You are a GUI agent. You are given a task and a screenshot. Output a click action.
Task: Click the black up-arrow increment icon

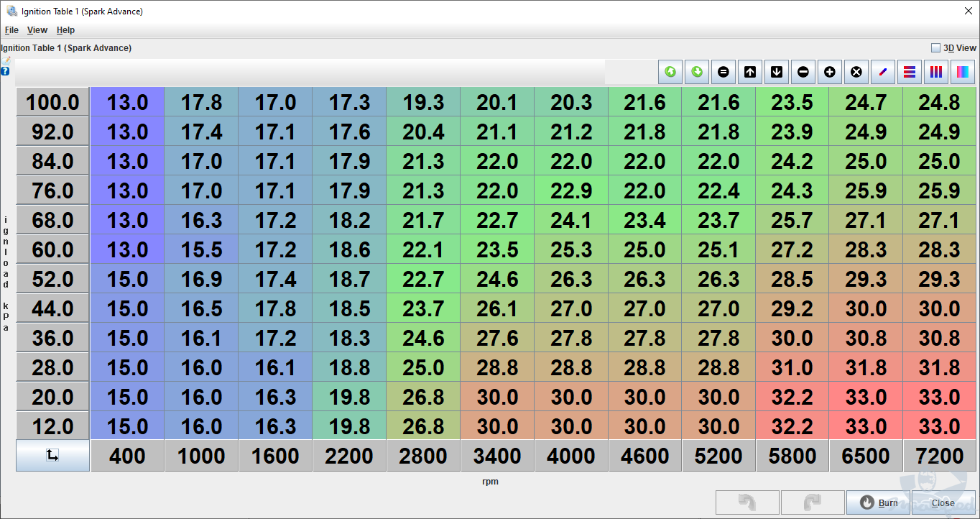749,72
